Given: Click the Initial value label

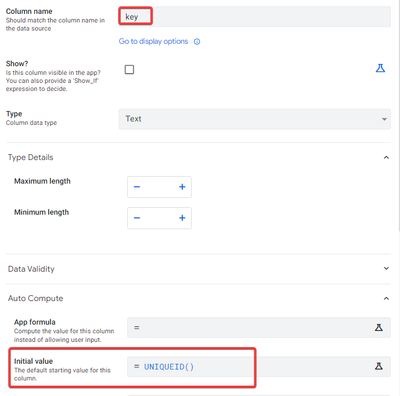Looking at the screenshot, I should 33,361.
